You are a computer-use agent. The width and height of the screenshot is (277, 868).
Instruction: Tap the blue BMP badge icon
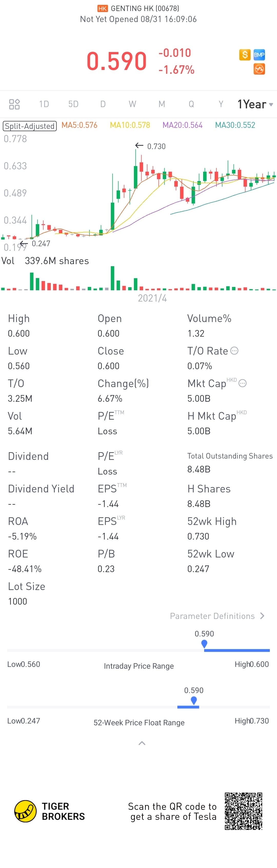[x=259, y=55]
